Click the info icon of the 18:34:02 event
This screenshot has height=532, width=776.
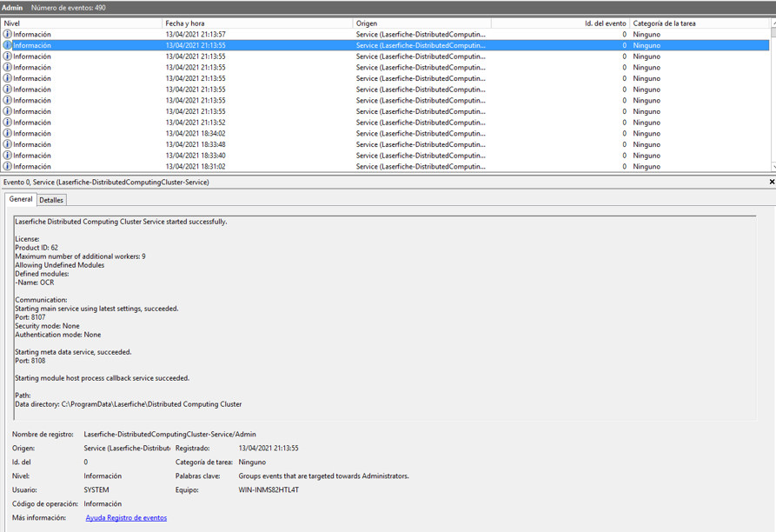pos(8,133)
